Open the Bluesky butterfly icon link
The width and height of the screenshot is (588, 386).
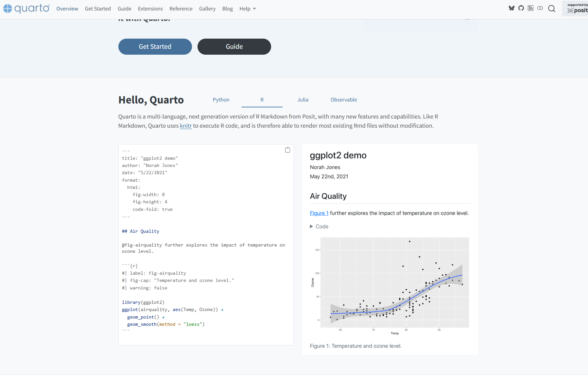(511, 8)
